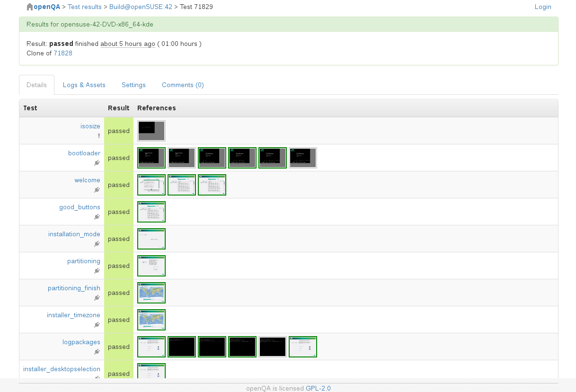576x392 pixels.
Task: Click the plug icon under bootloader
Action: (97, 163)
